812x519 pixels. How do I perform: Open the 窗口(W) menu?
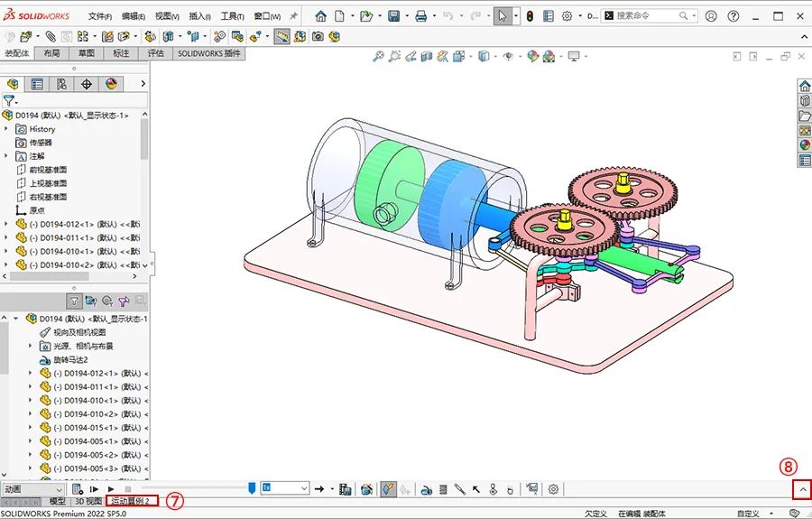point(267,16)
